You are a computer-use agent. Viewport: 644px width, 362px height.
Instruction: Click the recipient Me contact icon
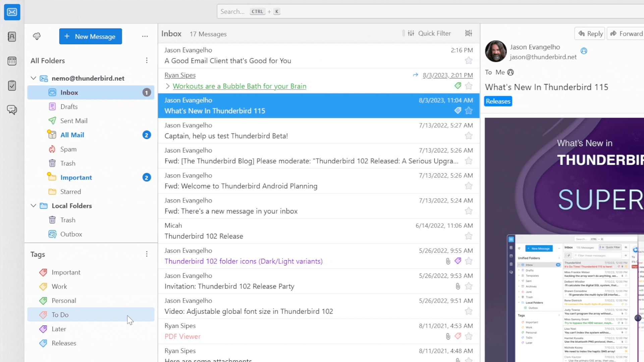click(511, 72)
